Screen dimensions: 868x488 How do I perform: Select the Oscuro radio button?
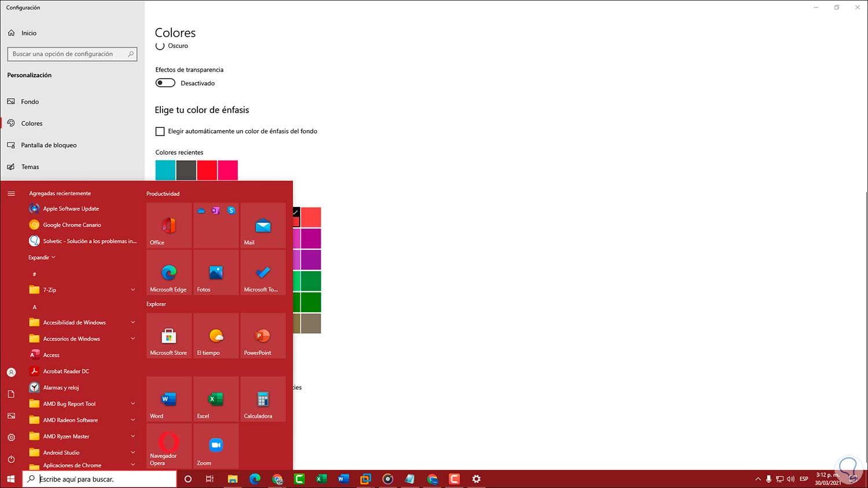pos(160,46)
